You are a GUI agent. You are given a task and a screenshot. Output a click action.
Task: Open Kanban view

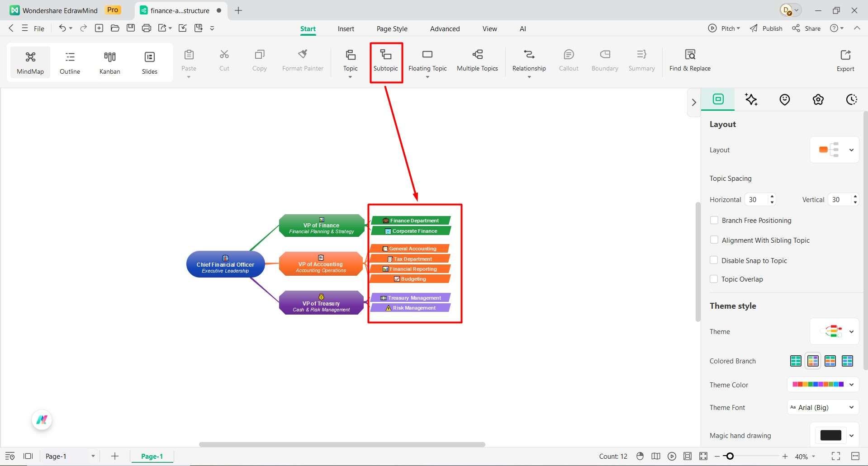[x=109, y=62]
